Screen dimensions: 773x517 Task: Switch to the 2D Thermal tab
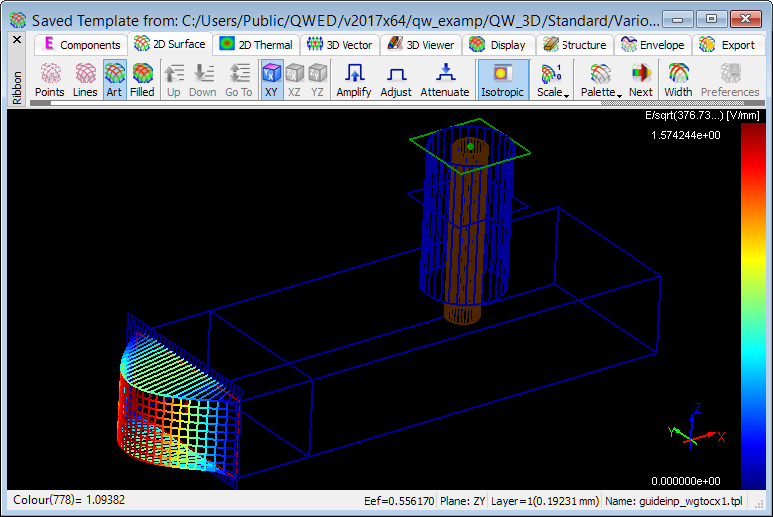pos(256,45)
